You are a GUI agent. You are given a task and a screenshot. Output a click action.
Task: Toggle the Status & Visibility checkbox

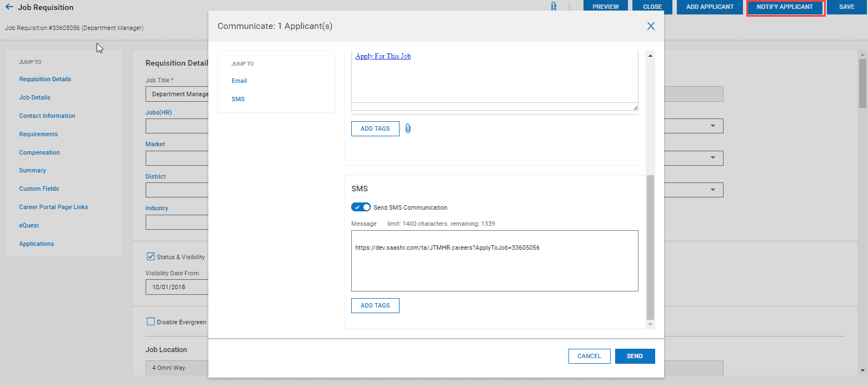tap(151, 256)
